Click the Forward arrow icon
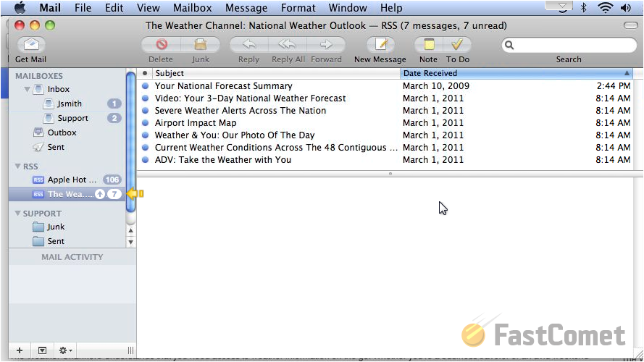This screenshot has height=362, width=644. [326, 44]
